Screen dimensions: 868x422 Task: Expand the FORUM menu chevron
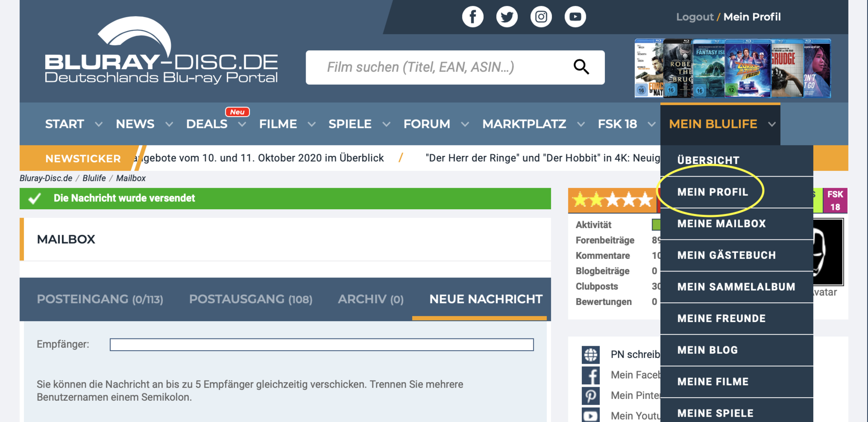(465, 124)
